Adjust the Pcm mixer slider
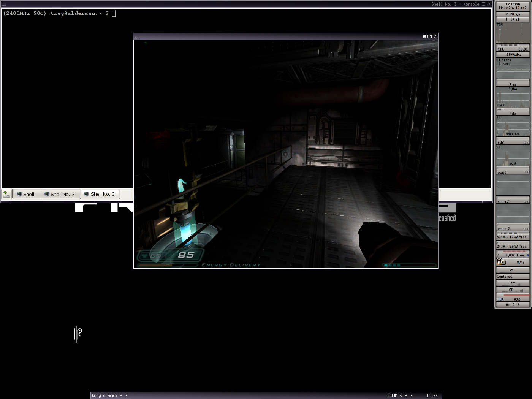This screenshot has height=399, width=532. [513, 283]
